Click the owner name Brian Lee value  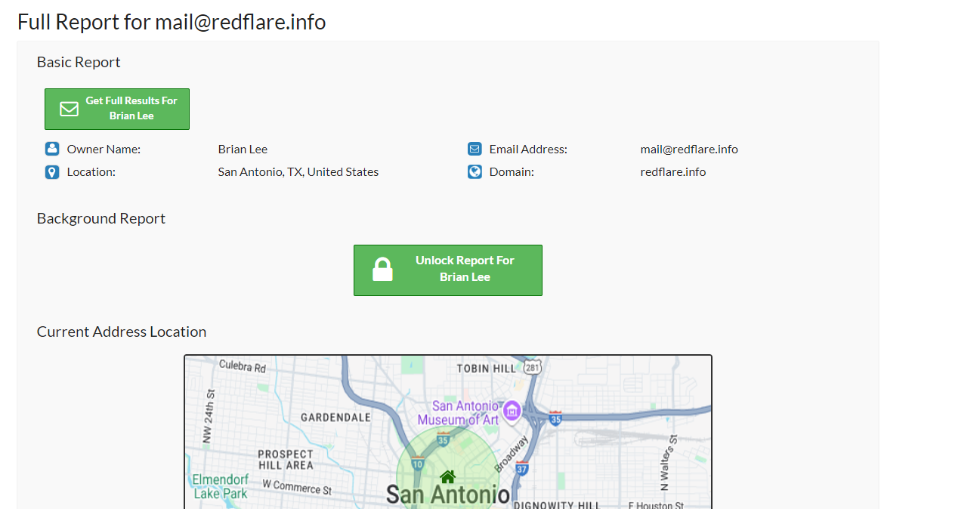(x=243, y=150)
